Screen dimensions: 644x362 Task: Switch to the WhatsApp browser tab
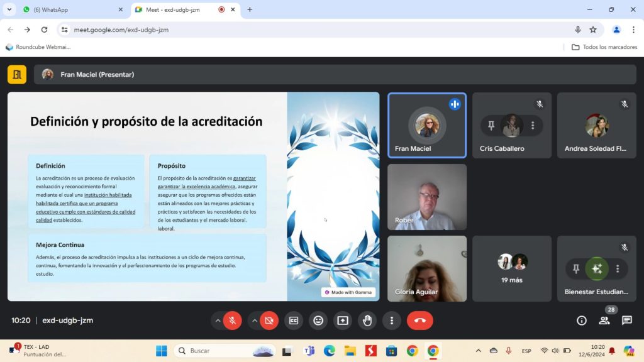pos(70,9)
